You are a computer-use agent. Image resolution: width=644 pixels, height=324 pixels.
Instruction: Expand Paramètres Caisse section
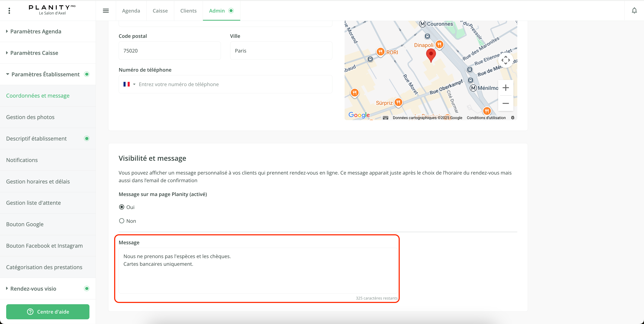(x=34, y=53)
